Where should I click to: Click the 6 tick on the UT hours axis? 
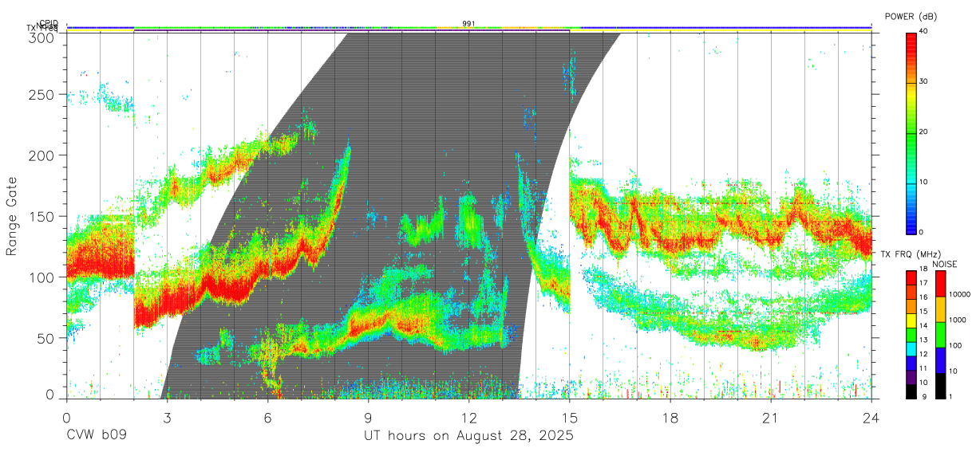(267, 418)
